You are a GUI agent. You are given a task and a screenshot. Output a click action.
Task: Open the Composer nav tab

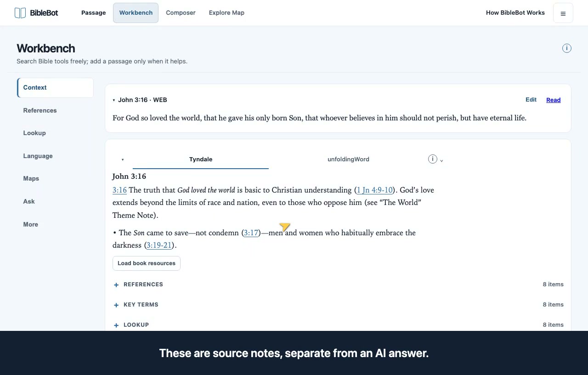(181, 13)
